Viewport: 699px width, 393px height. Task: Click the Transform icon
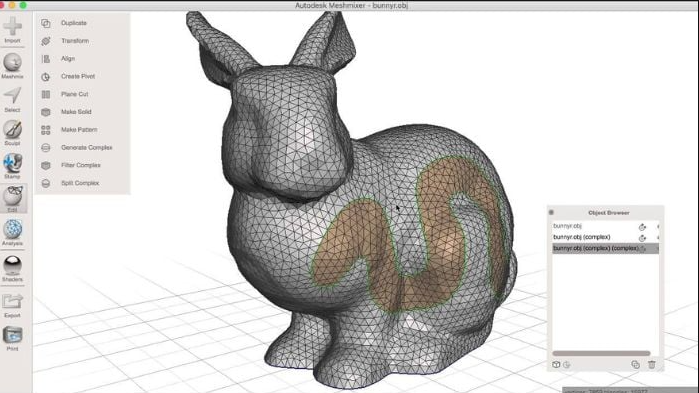(x=45, y=41)
